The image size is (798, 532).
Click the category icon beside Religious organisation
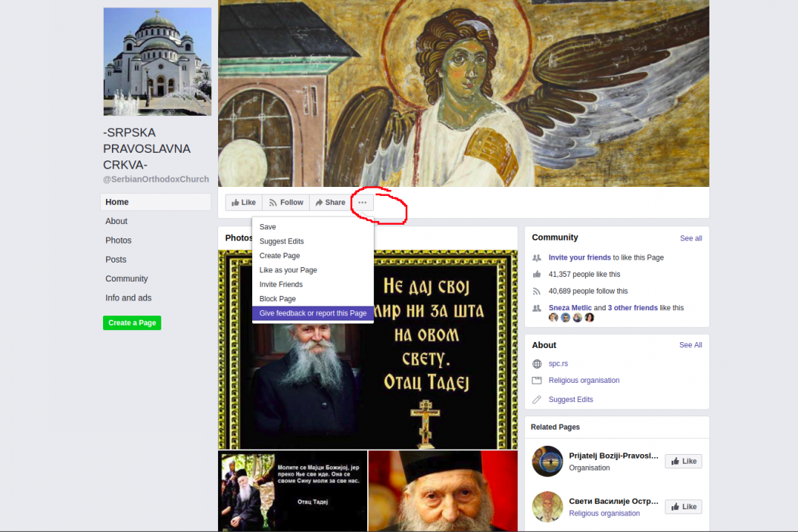point(536,381)
